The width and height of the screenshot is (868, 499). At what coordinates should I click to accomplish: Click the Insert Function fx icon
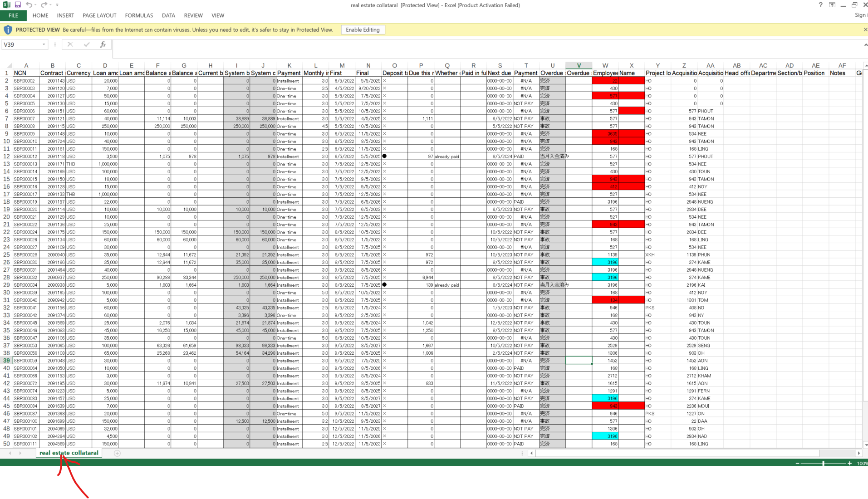[x=103, y=44]
